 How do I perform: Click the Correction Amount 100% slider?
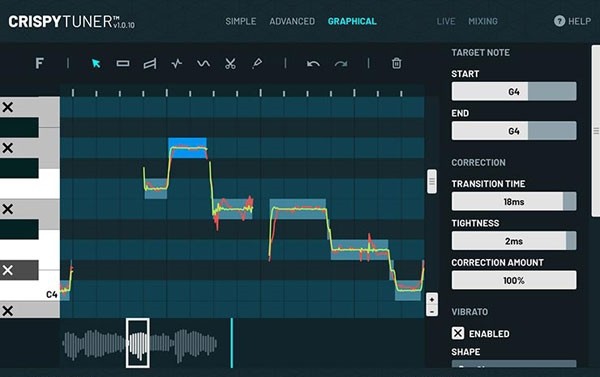click(514, 280)
